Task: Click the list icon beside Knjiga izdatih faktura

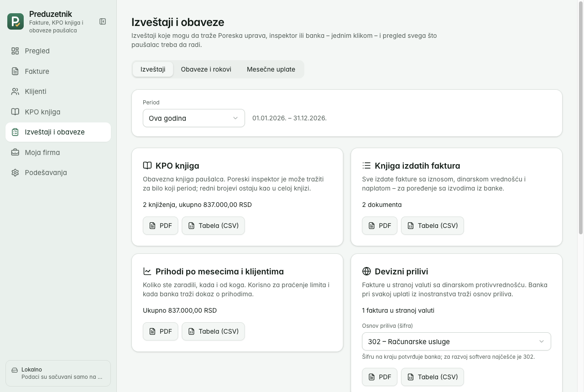Action: [x=366, y=165]
